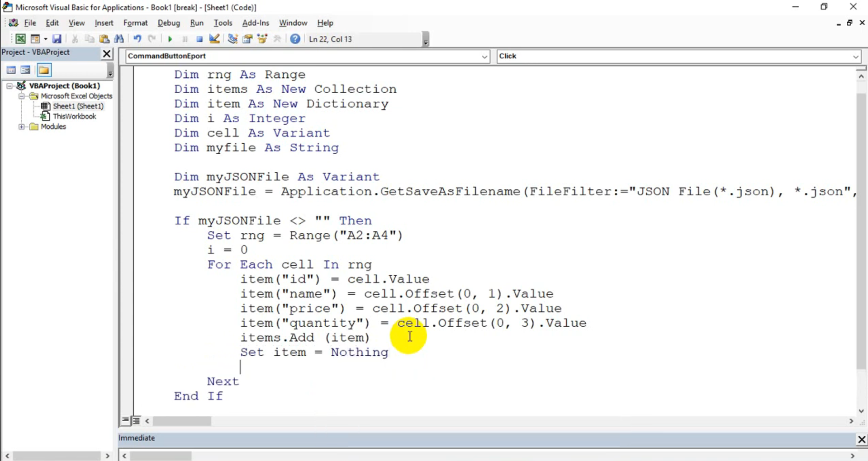The image size is (868, 461).
Task: Select VBAProject (Book1) root node
Action: [65, 86]
